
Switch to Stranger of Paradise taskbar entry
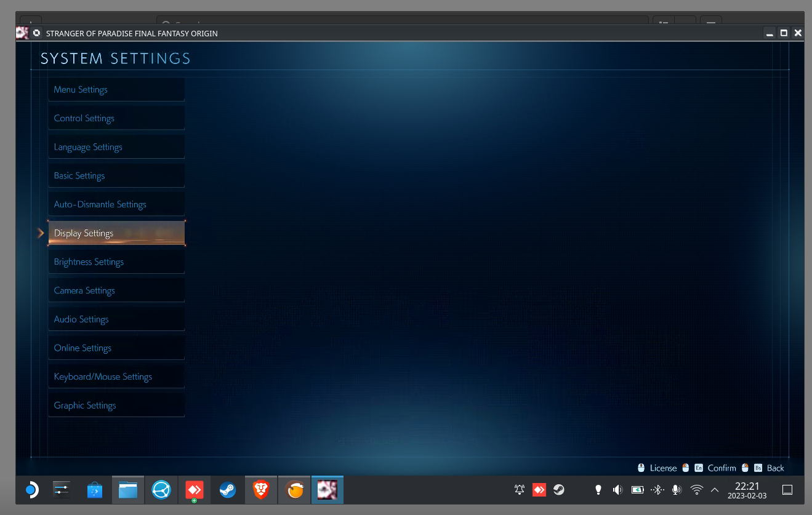pyautogui.click(x=328, y=490)
